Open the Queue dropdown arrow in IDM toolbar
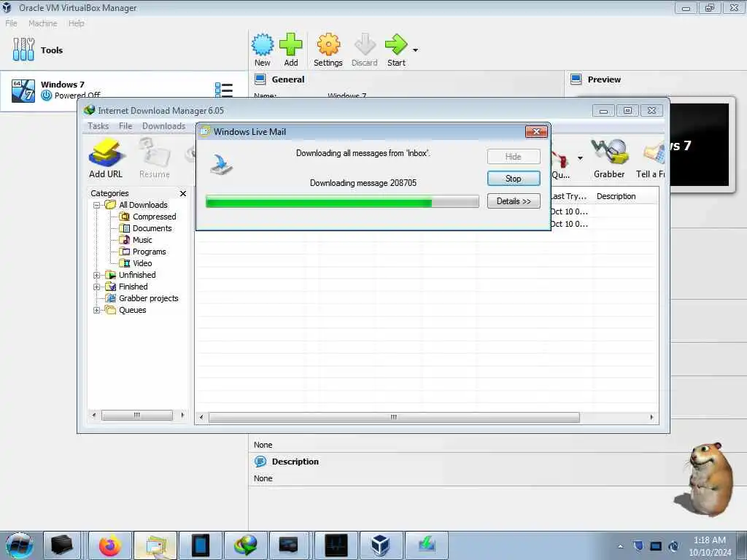The image size is (747, 560). 580,158
